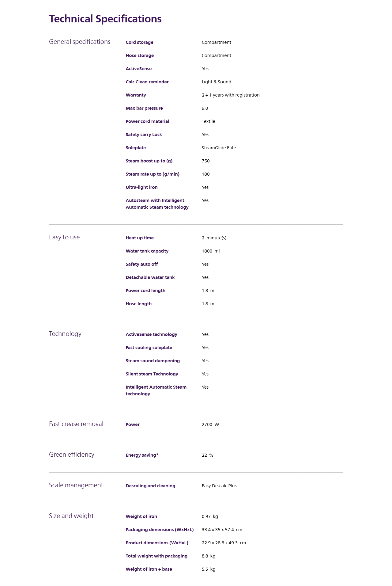
Task: Click the Fast cooling soleplate label
Action: coord(149,348)
